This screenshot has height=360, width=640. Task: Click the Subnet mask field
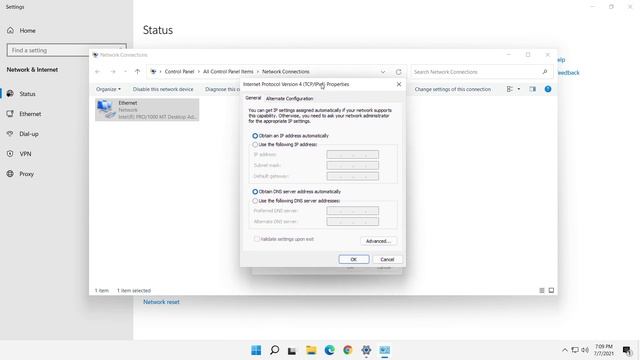(x=353, y=165)
